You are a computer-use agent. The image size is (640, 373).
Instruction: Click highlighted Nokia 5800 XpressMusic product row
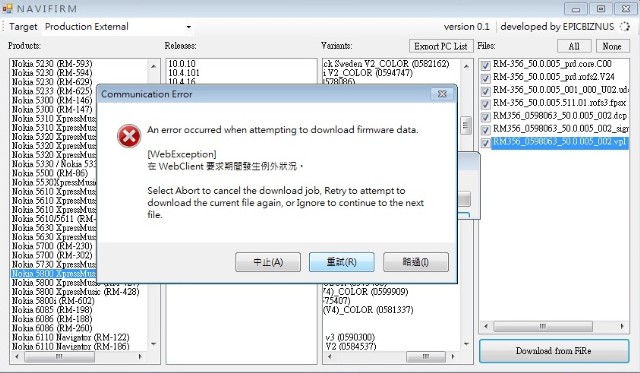(53, 273)
